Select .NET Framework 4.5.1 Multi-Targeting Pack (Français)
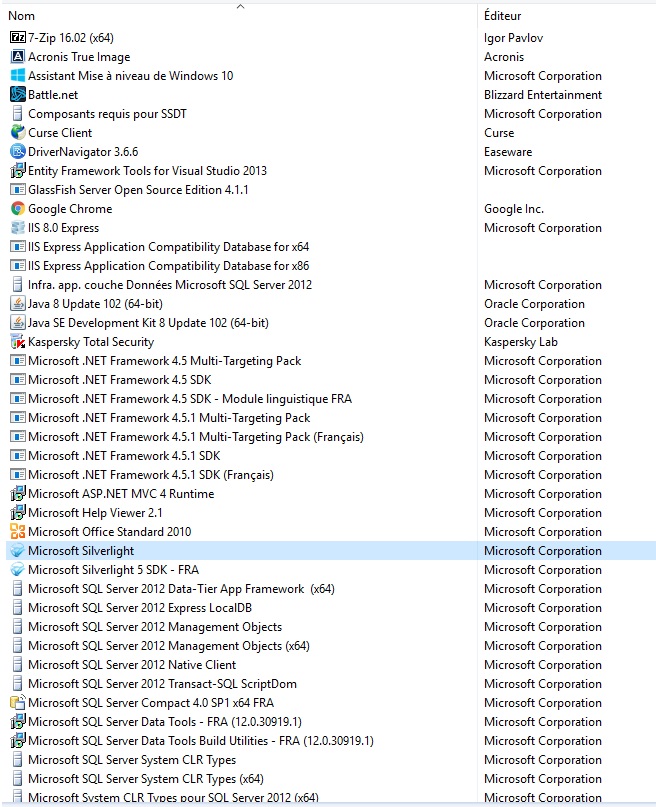Image resolution: width=656 pixels, height=807 pixels. click(x=196, y=437)
